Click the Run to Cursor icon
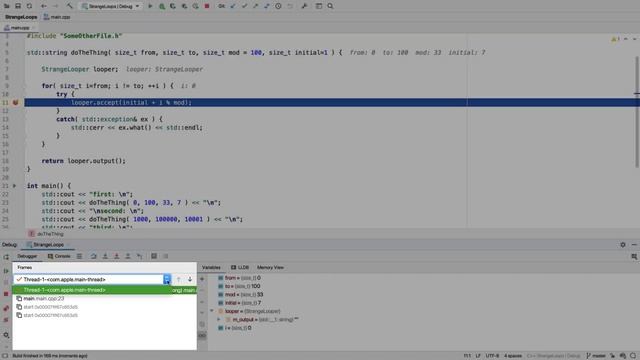 pyautogui.click(x=140, y=256)
